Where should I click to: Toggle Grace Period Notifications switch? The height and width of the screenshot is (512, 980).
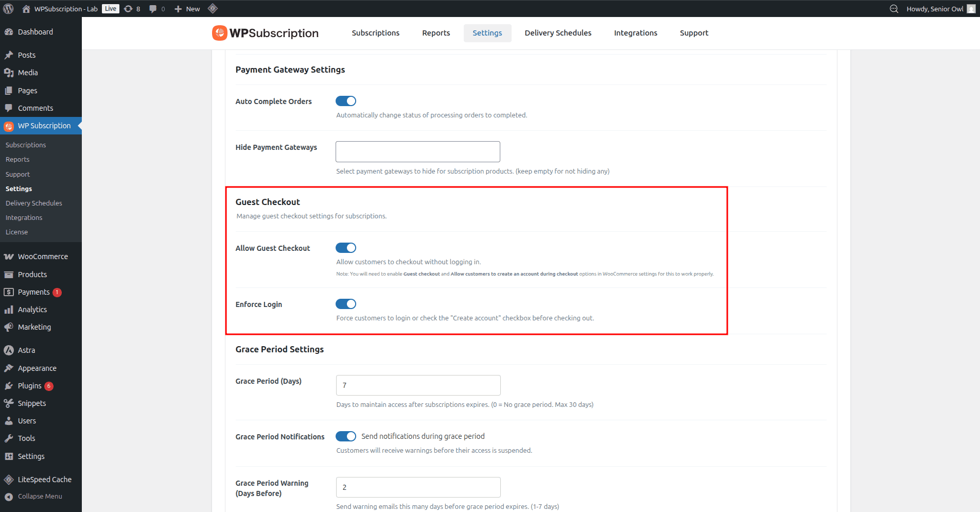346,436
